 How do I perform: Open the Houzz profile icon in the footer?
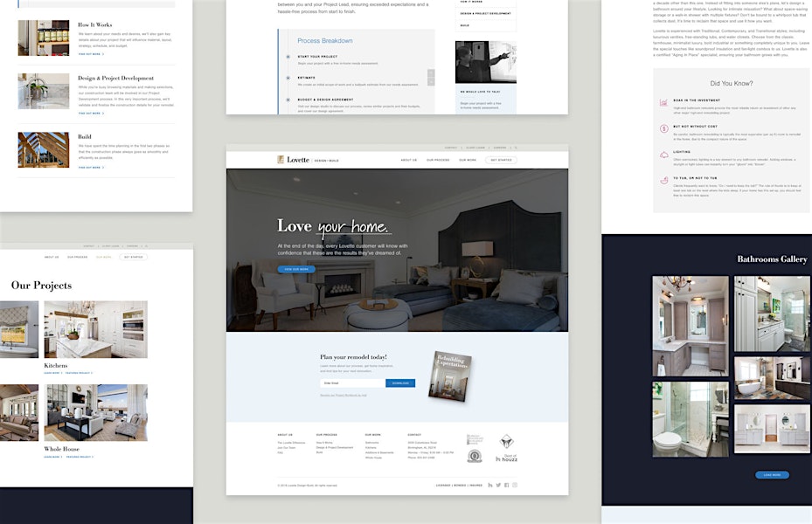pos(490,485)
